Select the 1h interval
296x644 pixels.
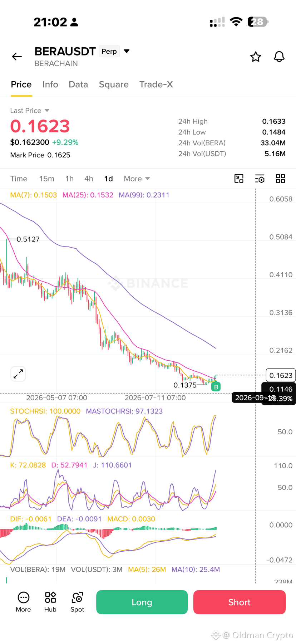[69, 179]
